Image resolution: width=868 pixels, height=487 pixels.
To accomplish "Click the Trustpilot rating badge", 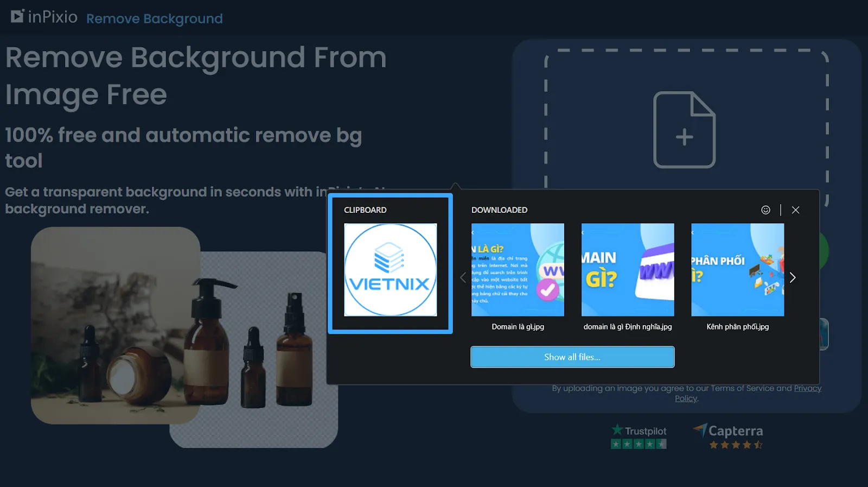I will click(x=639, y=437).
